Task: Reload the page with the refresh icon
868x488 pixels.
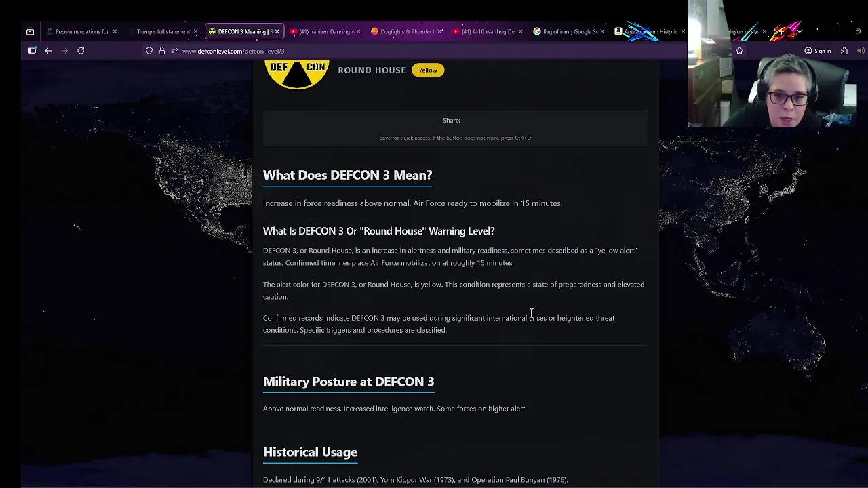Action: point(81,51)
